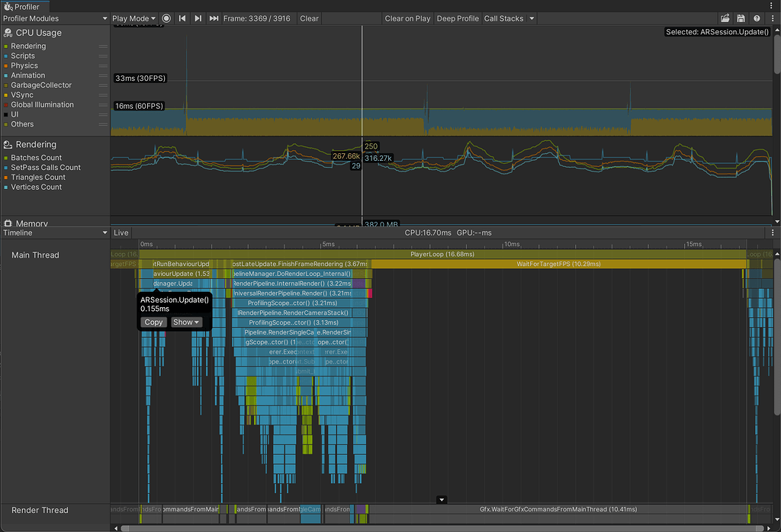Click the load profile icon

pos(726,18)
